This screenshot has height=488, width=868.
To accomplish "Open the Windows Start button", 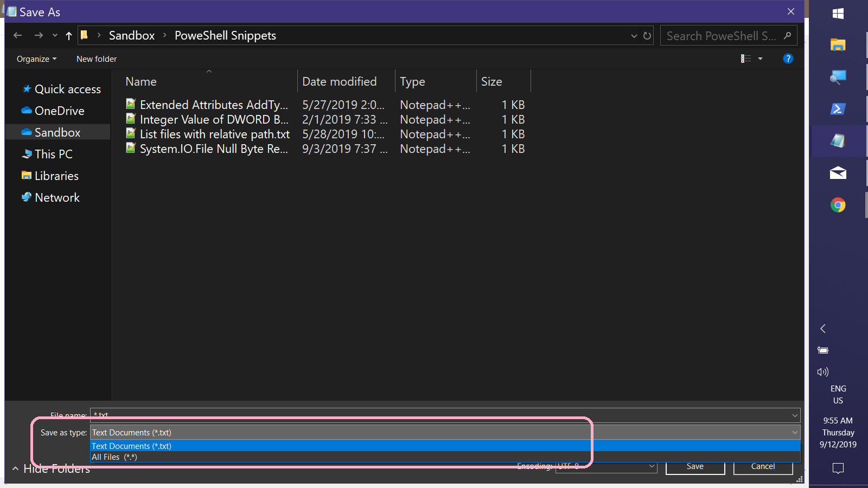I will point(838,14).
